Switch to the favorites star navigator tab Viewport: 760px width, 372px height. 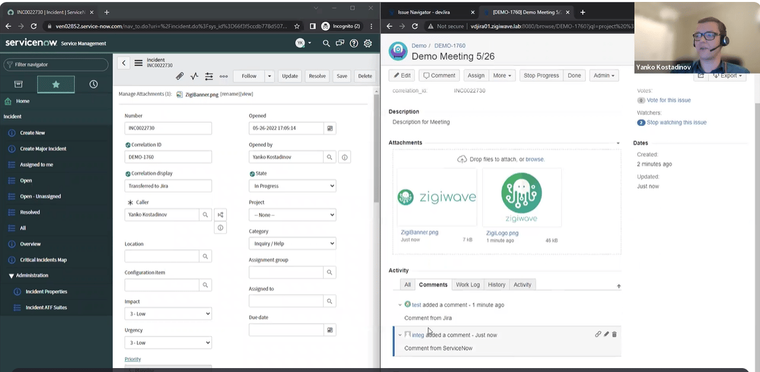[x=56, y=84]
